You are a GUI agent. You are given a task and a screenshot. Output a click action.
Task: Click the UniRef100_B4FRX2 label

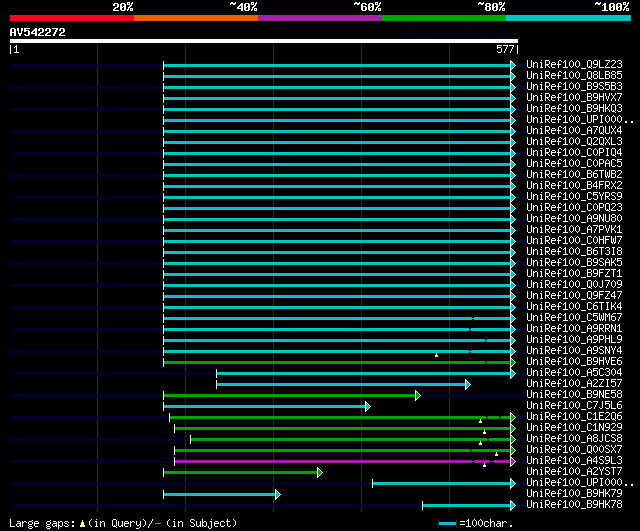coord(574,186)
